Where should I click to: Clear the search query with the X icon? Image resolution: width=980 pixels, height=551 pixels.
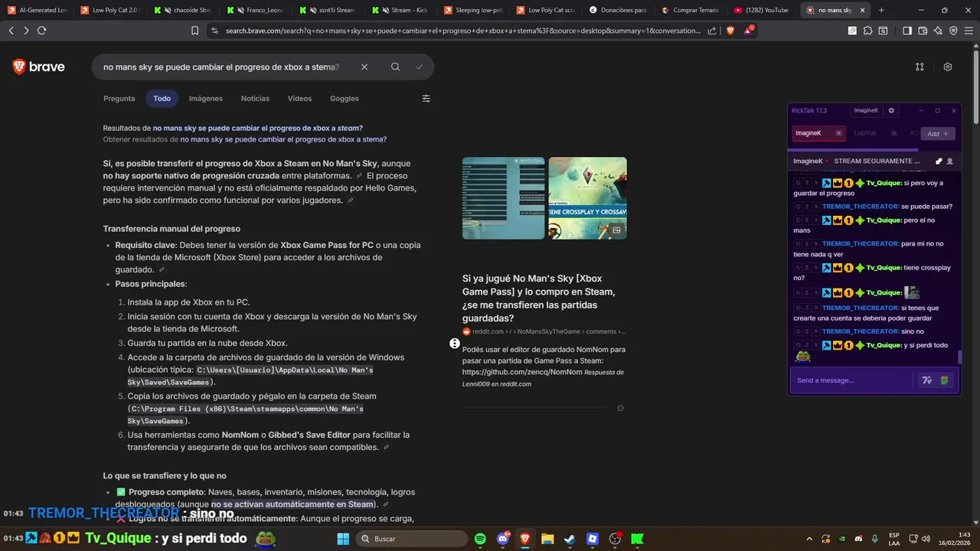click(x=364, y=67)
